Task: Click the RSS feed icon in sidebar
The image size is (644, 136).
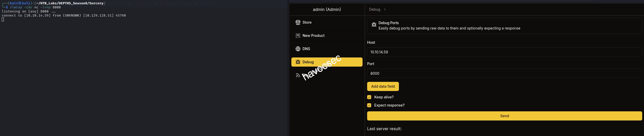Action: [x=298, y=75]
